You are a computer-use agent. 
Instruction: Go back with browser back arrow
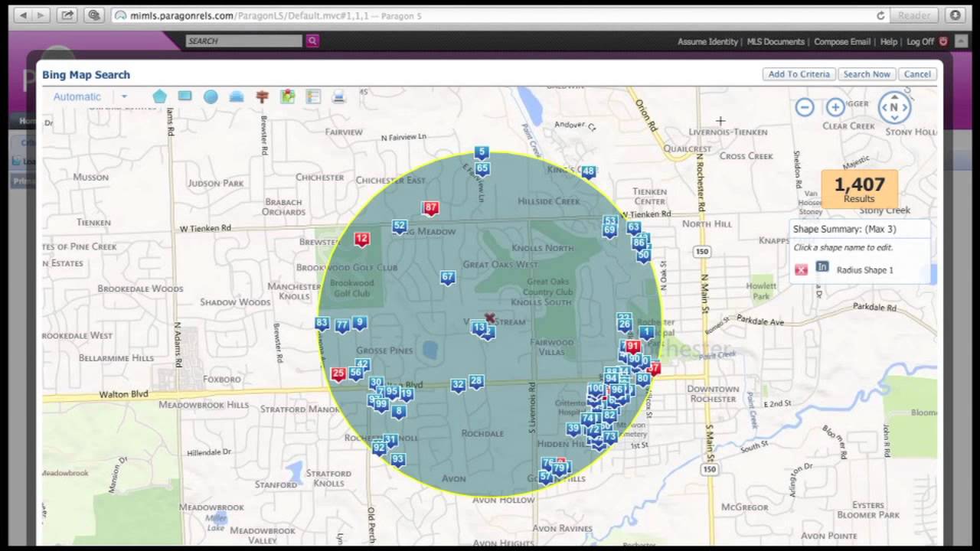pyautogui.click(x=21, y=15)
